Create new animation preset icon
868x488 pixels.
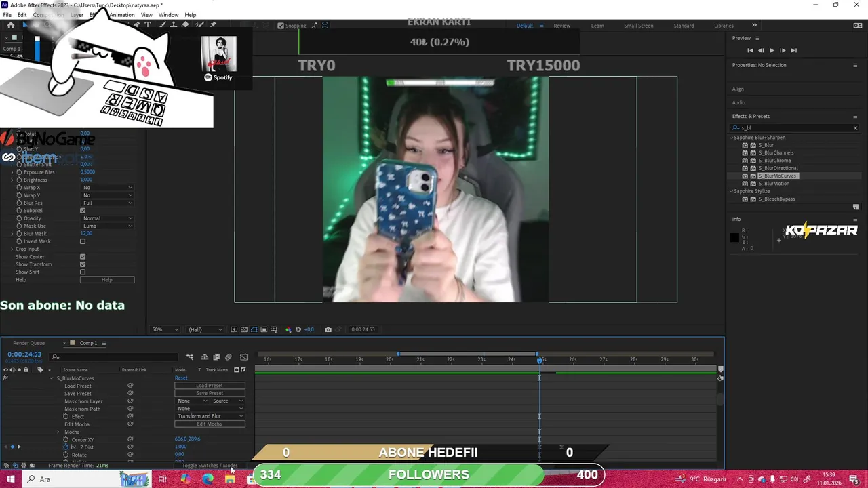pos(856,207)
